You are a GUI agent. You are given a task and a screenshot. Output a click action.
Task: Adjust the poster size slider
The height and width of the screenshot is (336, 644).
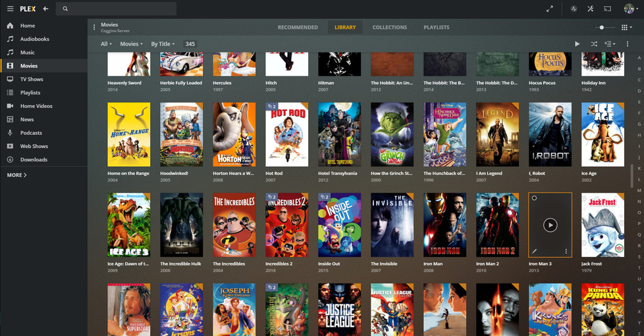(605, 28)
